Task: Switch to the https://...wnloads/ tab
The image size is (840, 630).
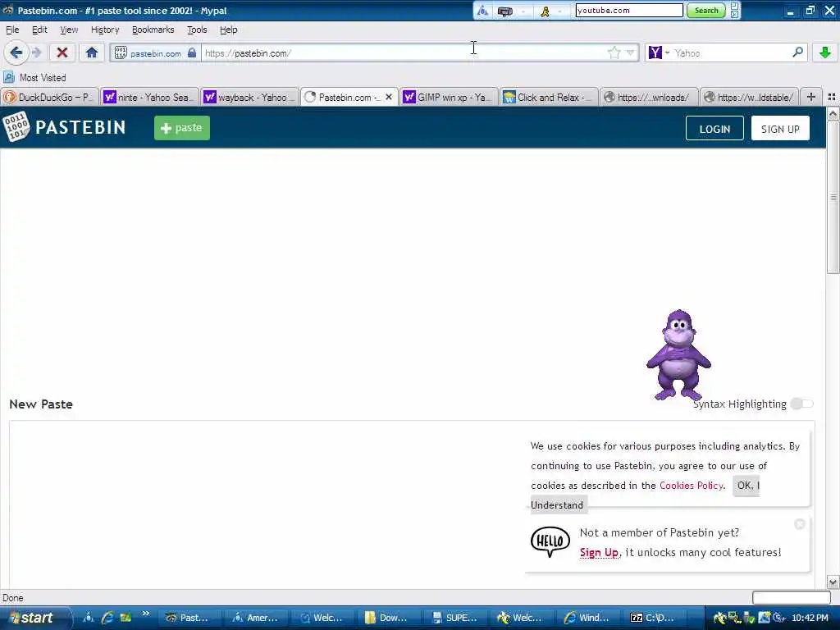Action: pos(650,97)
